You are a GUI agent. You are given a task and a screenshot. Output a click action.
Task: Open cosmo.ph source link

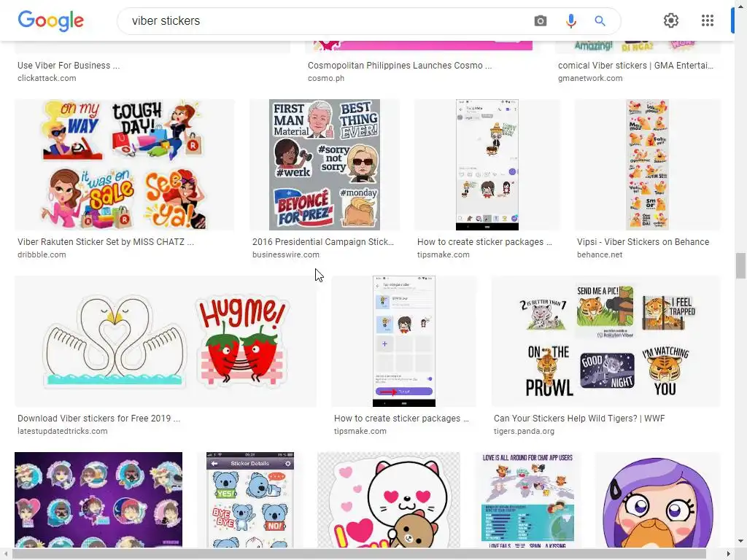pyautogui.click(x=326, y=78)
